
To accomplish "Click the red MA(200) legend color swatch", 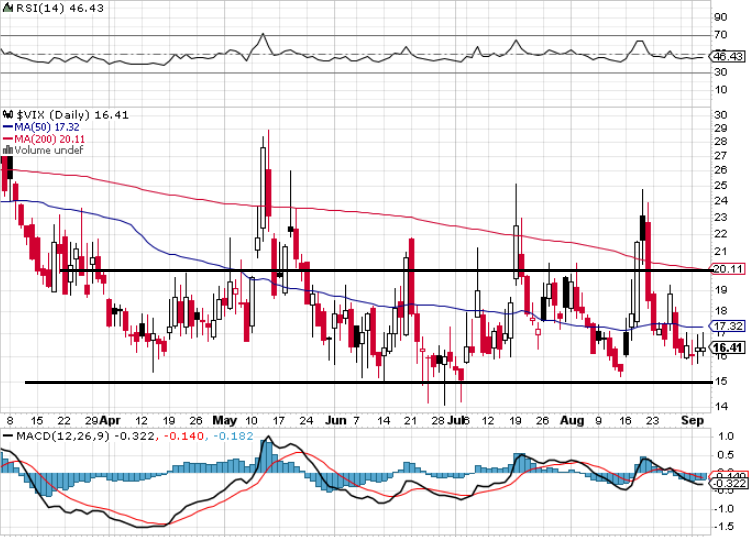I will pyautogui.click(x=7, y=139).
